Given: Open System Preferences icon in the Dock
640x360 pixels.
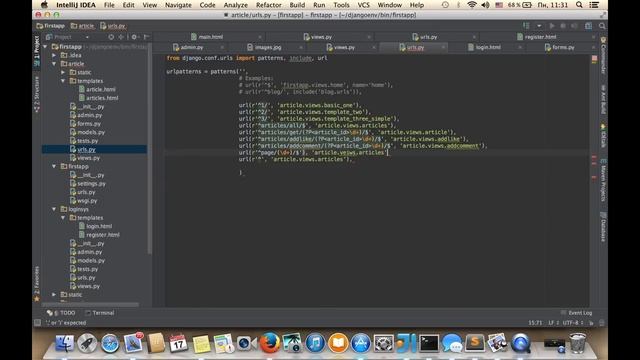Looking at the screenshot, I should click(x=384, y=343).
